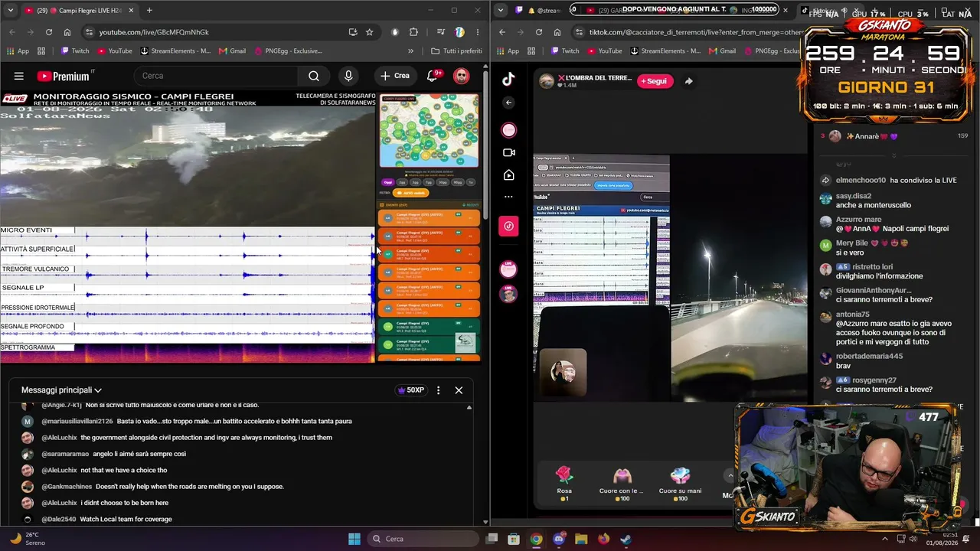Open the App shortcut in YouTube bookmarks bar
The width and height of the screenshot is (980, 551).
tap(18, 51)
